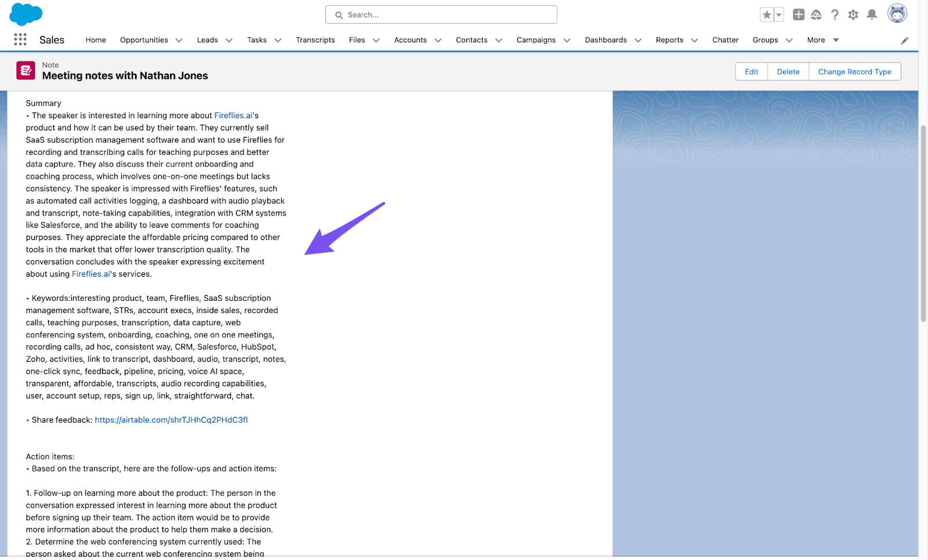Open the Setup gear icon

(853, 14)
